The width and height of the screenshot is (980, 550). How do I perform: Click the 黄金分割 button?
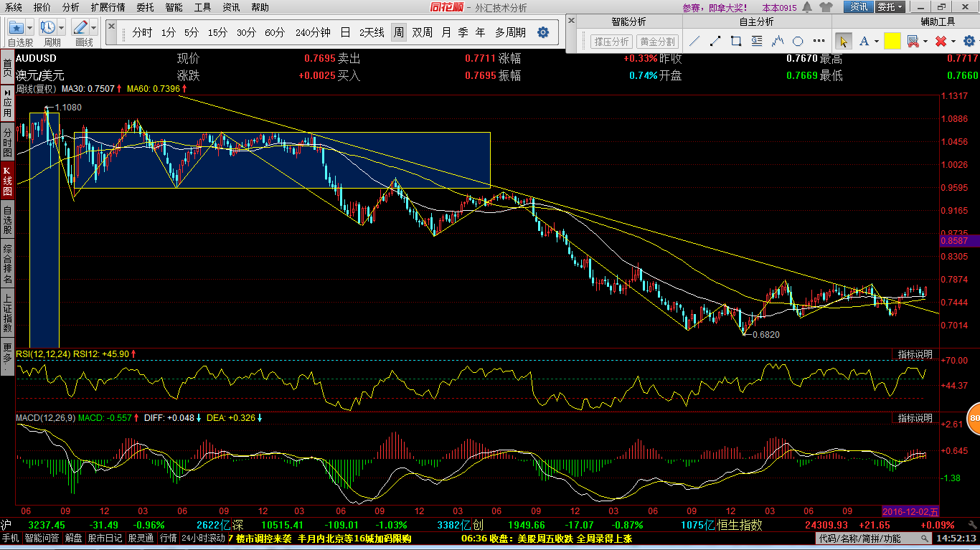[658, 42]
